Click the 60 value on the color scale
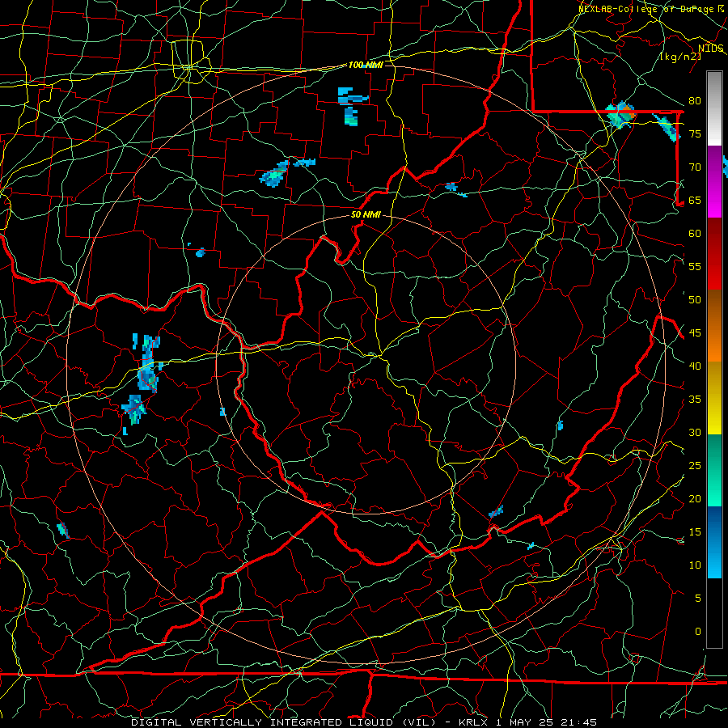 click(x=695, y=234)
